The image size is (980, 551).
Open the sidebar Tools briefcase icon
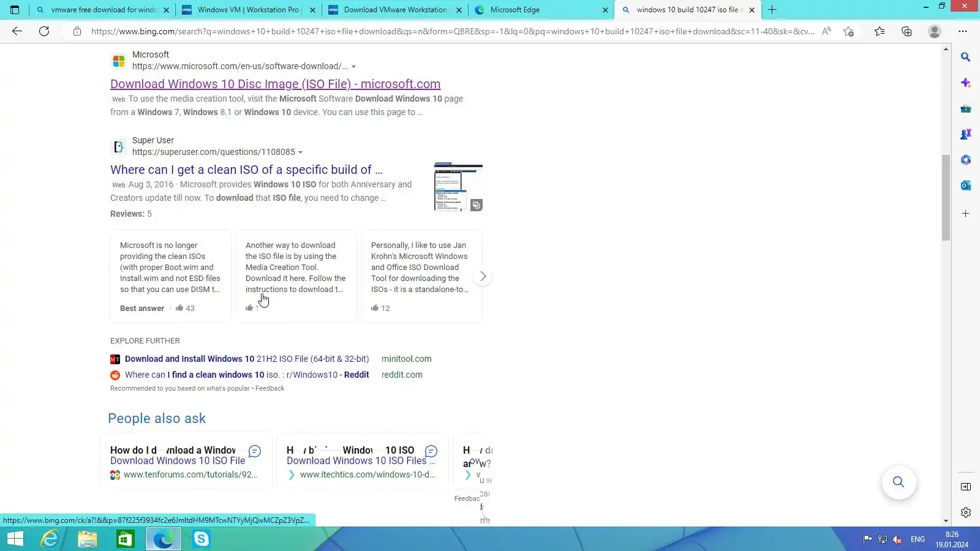click(966, 108)
